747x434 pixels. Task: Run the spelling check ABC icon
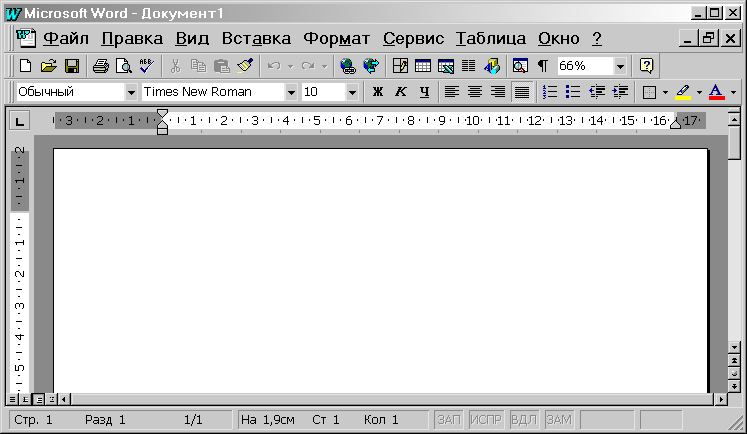[x=147, y=66]
